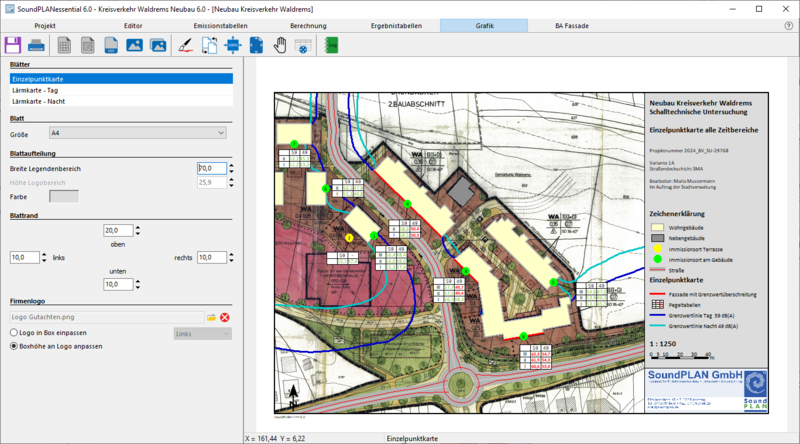Click the zoom 100% icon
The width and height of the screenshot is (800, 444).
point(233,45)
